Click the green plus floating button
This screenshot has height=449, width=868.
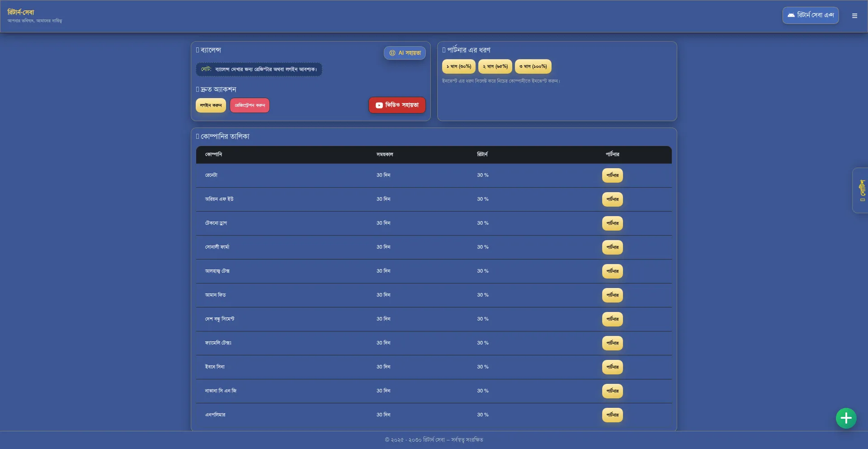(846, 418)
